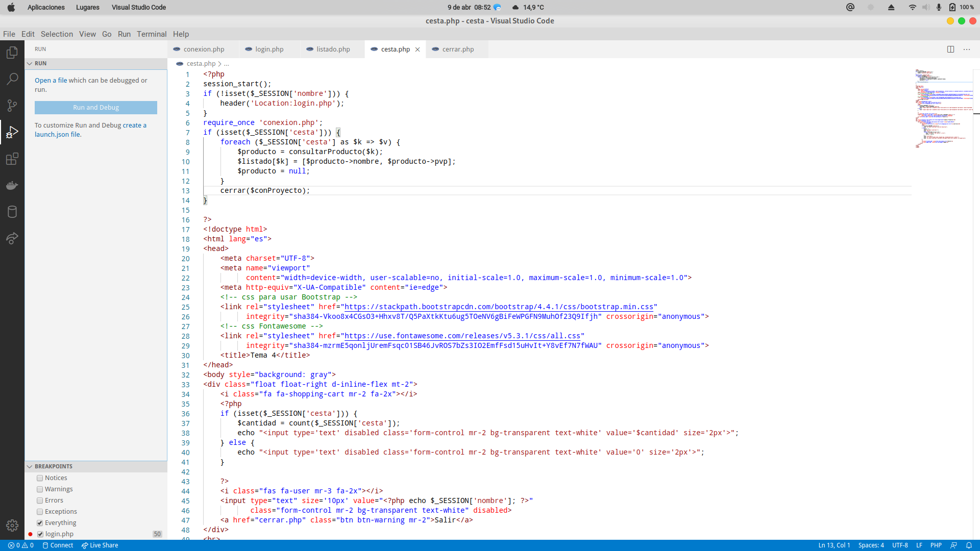Uncheck the Everything breakpoint checkbox
The height and width of the screenshot is (551, 980).
tap(40, 523)
